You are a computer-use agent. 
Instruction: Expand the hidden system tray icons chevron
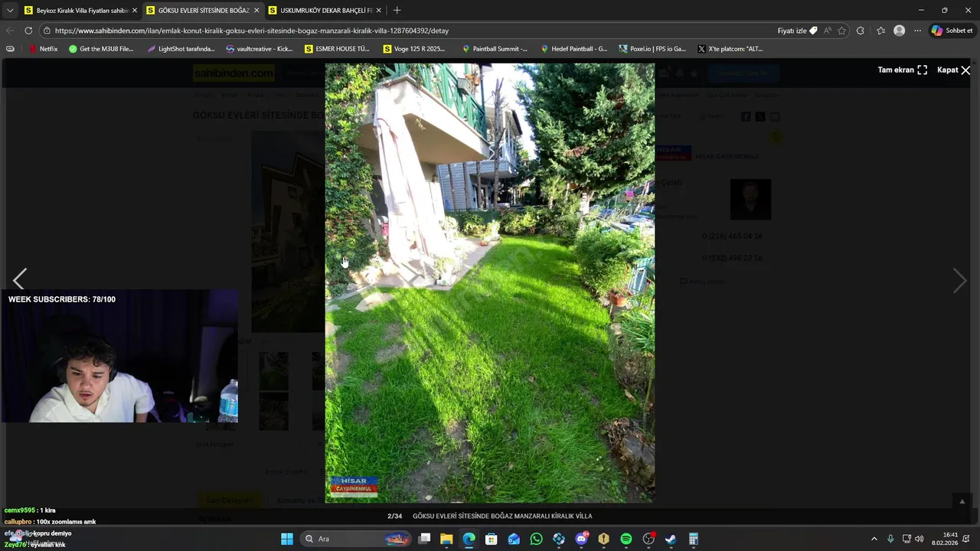pos(874,539)
